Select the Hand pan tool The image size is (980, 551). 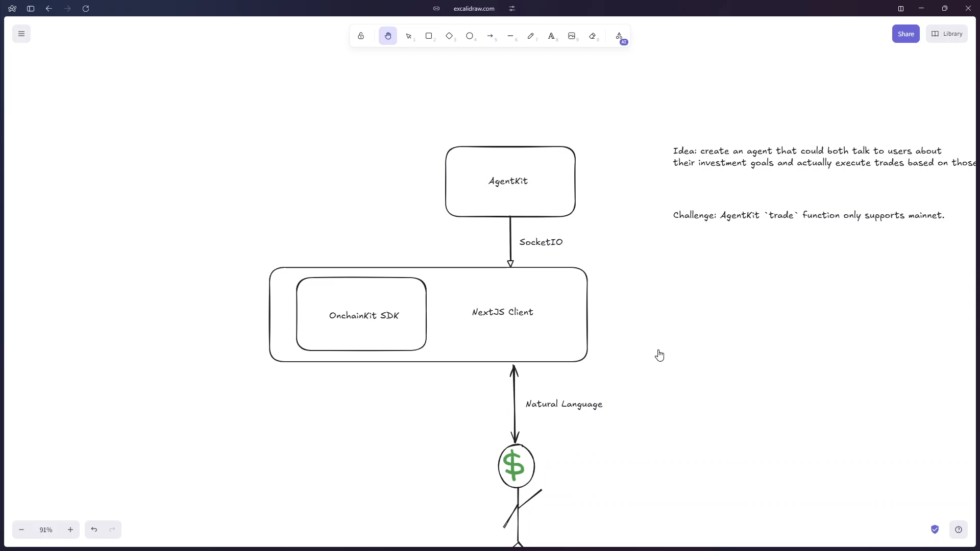(388, 36)
